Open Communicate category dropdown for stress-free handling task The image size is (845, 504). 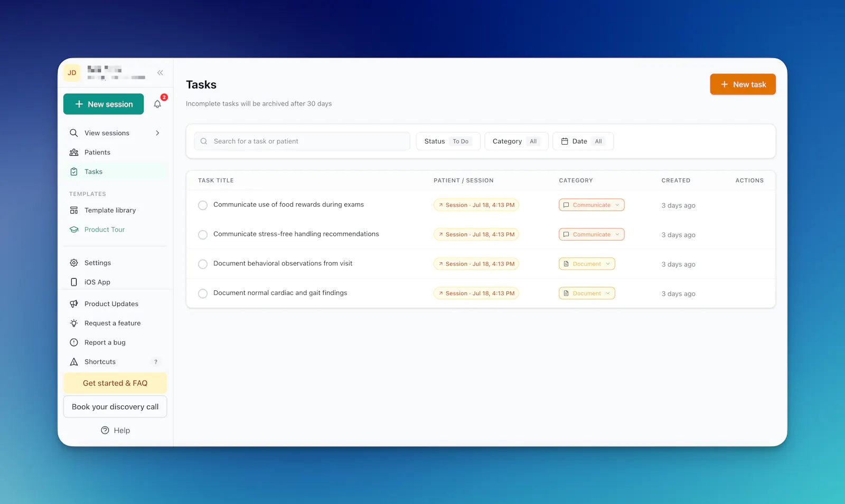[591, 234]
